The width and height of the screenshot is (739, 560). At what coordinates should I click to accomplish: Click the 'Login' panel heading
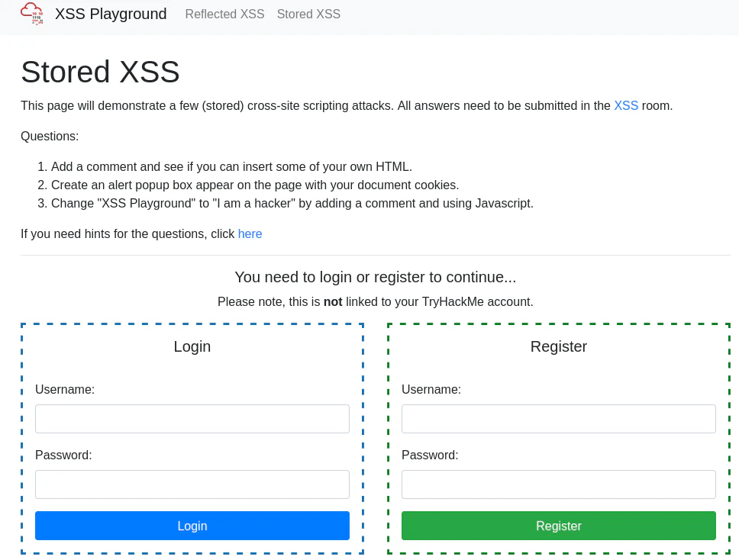click(x=192, y=346)
